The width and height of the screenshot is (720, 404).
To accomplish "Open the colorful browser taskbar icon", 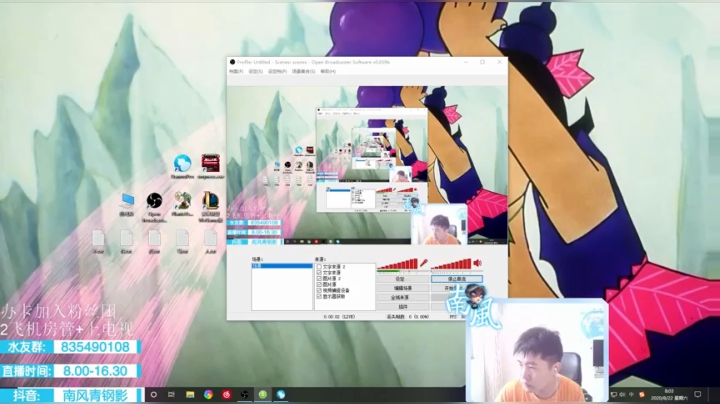I will (208, 394).
